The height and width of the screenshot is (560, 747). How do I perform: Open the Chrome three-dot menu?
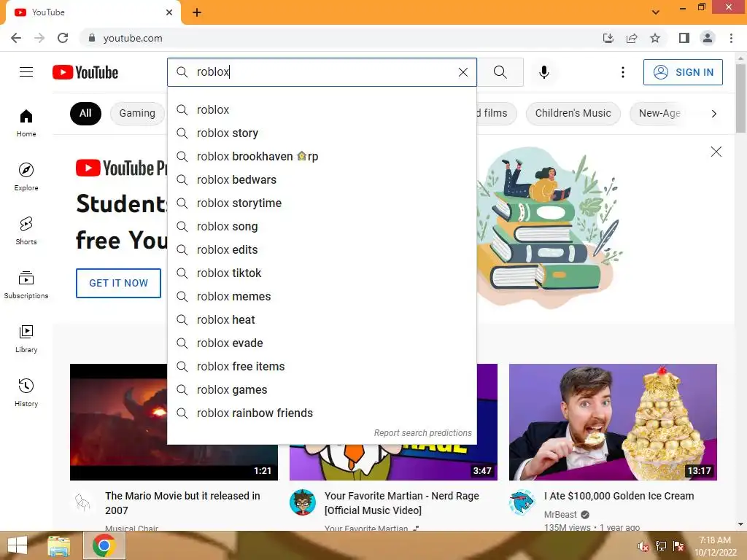click(x=731, y=38)
